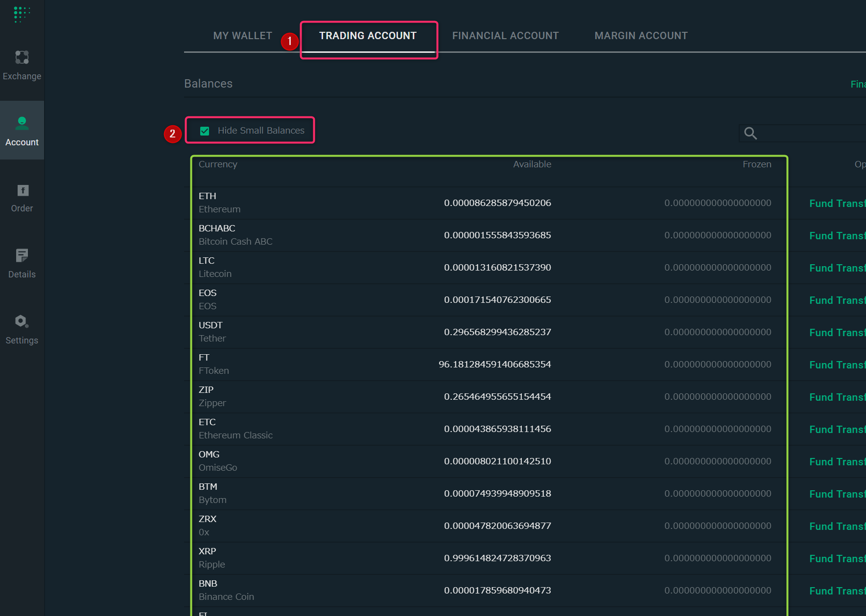Click Fund Transfer for BCHABC

click(x=837, y=236)
